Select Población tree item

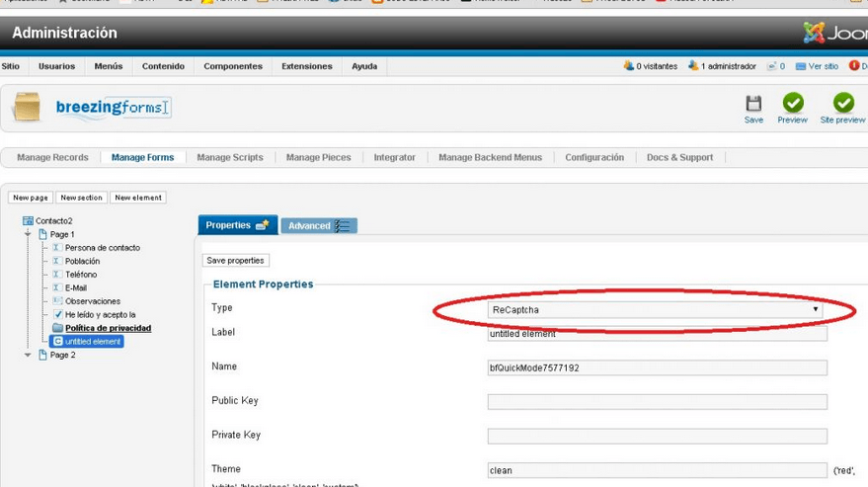tap(83, 261)
